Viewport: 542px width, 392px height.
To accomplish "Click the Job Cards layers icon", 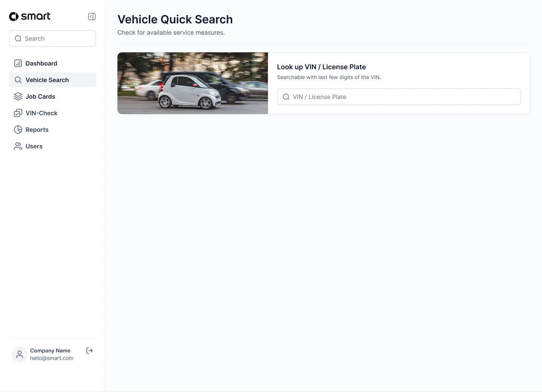I will [x=18, y=96].
